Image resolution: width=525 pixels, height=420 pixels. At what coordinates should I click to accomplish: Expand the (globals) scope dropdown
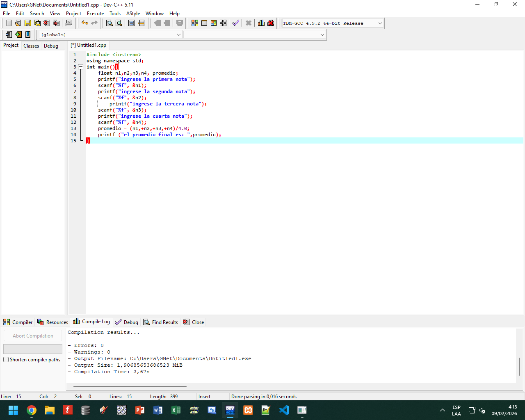178,35
